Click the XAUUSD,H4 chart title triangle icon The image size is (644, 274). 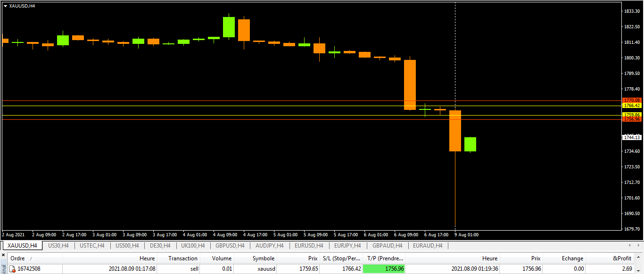pos(5,6)
